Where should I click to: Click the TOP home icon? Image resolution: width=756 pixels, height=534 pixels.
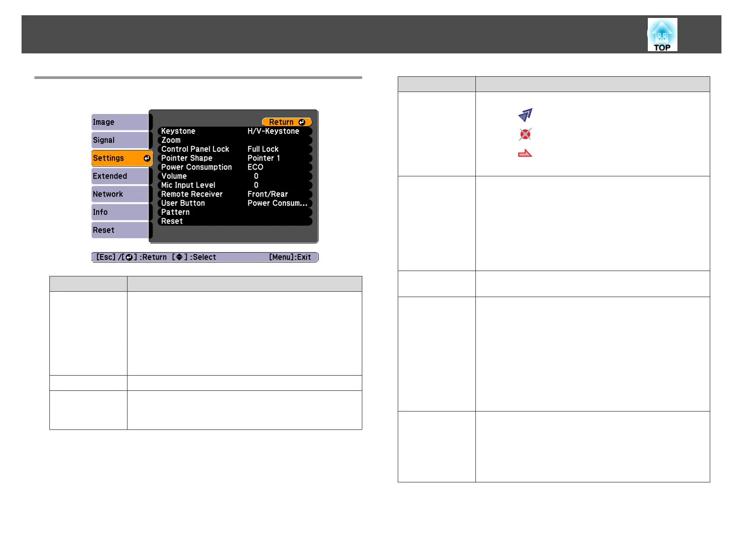pos(662,35)
